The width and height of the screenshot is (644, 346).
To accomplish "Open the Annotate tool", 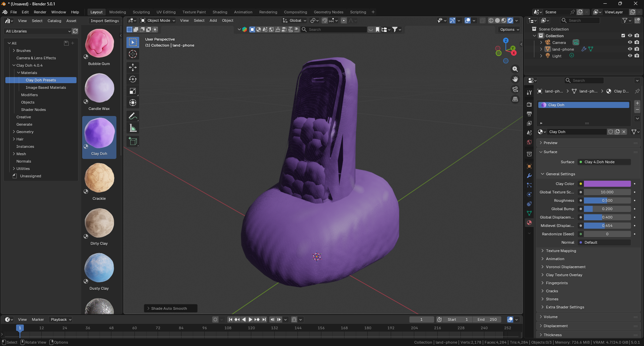I will pos(133,116).
